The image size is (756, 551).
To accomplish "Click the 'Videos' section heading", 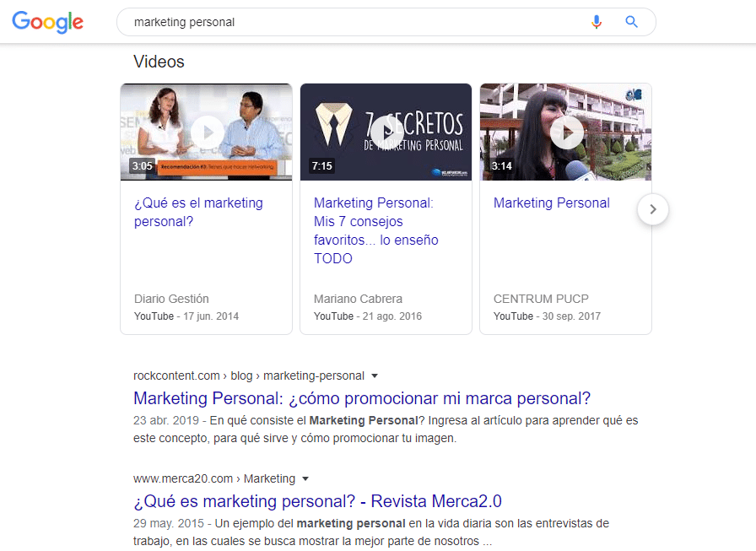I will point(159,62).
